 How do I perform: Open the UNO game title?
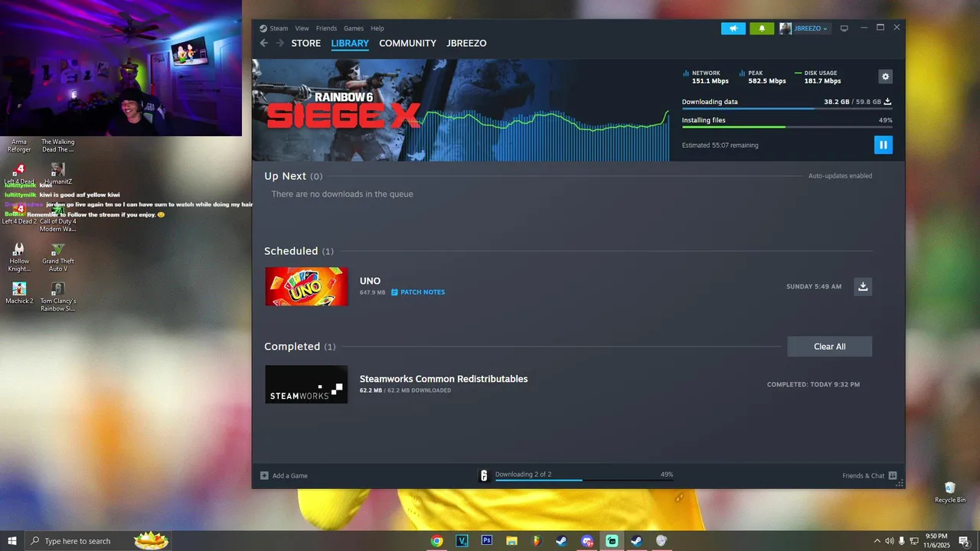(x=370, y=281)
